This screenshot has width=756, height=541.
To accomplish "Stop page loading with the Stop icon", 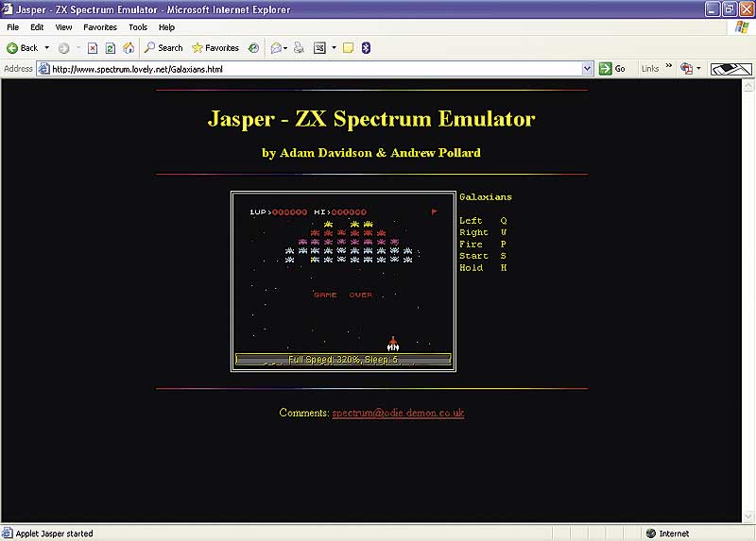I will [93, 48].
